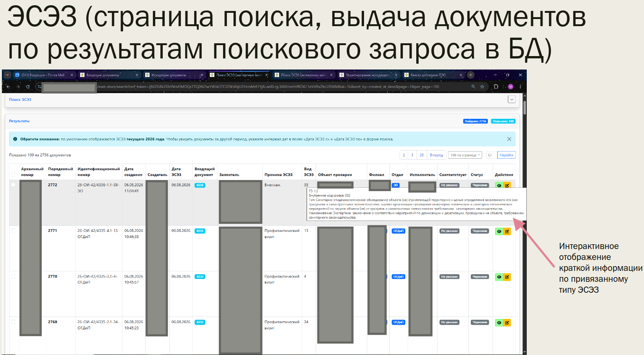Go to page 3 of results
This screenshot has height=355, width=644.
[x=412, y=155]
